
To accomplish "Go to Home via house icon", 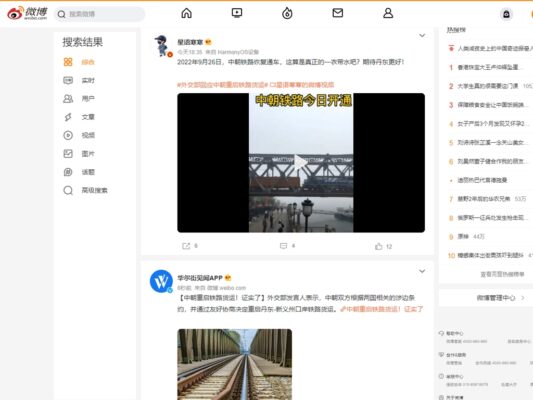I will pos(186,13).
